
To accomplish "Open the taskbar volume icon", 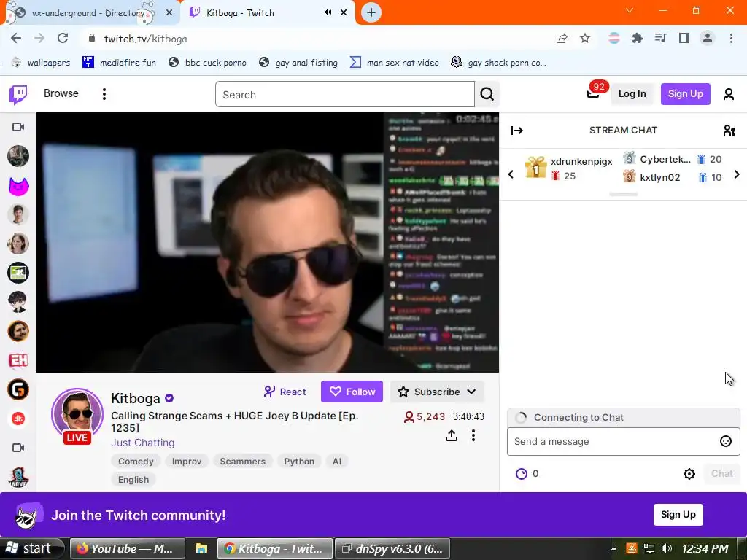I will pyautogui.click(x=667, y=548).
